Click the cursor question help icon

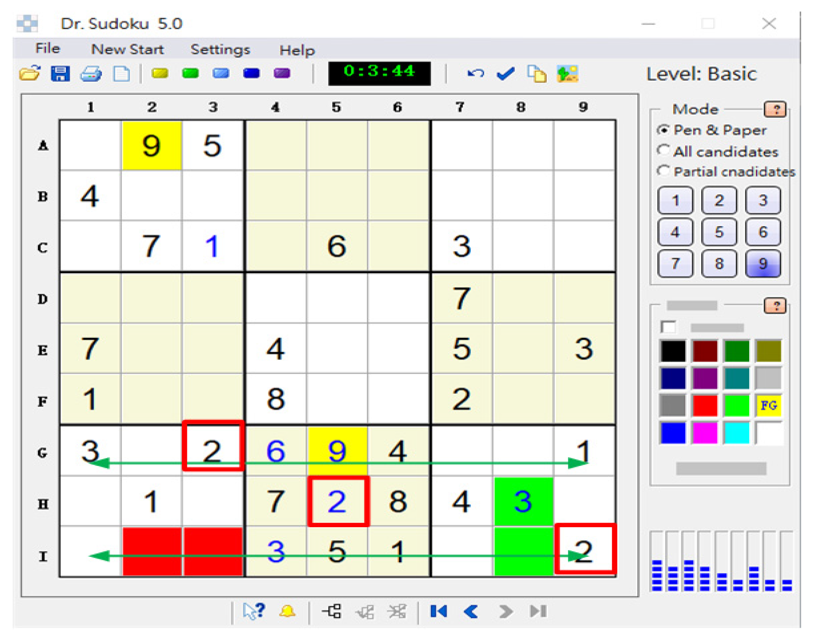pos(253,611)
